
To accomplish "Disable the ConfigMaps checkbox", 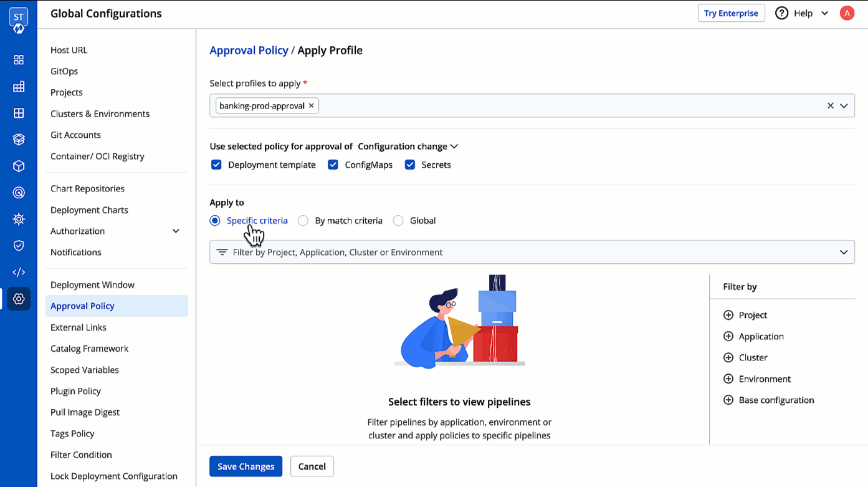I will coord(333,165).
